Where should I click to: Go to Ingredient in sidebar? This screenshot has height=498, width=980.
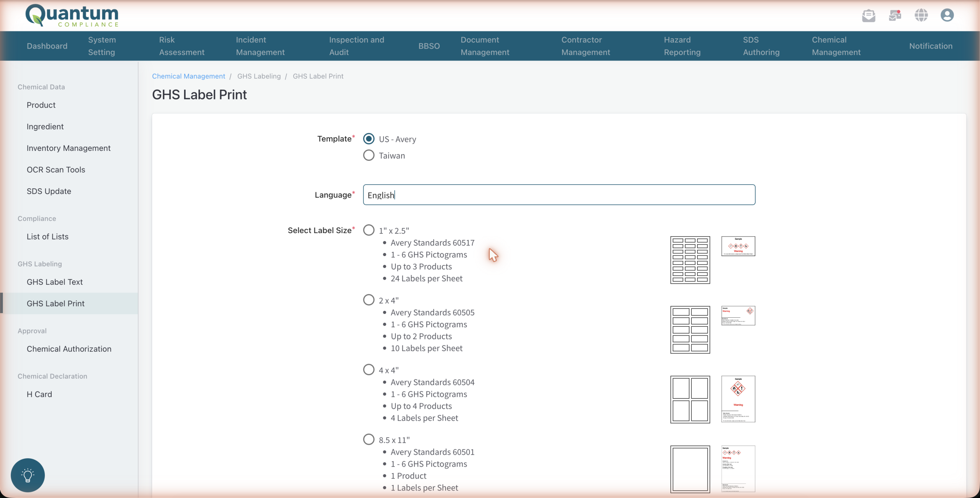[x=45, y=126]
